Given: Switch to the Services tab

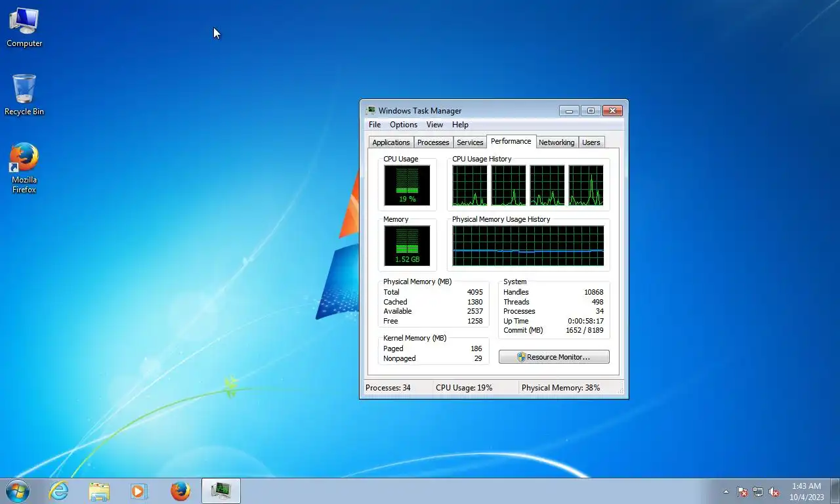Looking at the screenshot, I should pos(470,142).
